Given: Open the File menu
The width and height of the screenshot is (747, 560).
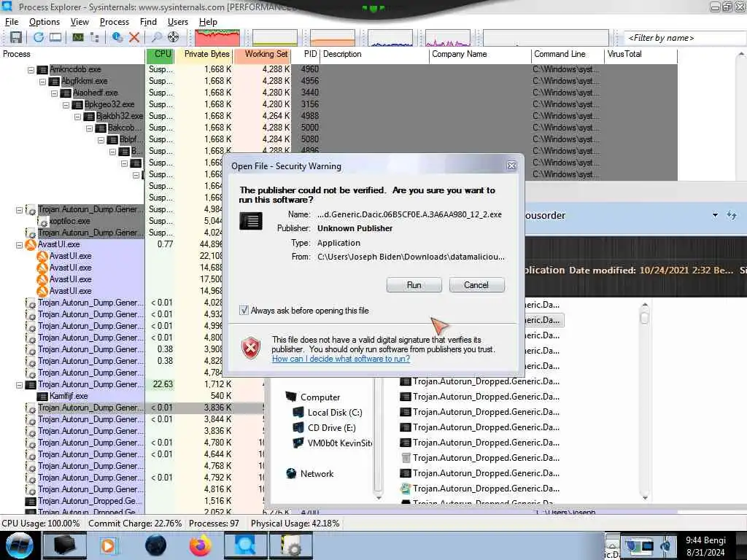Looking at the screenshot, I should click(12, 22).
